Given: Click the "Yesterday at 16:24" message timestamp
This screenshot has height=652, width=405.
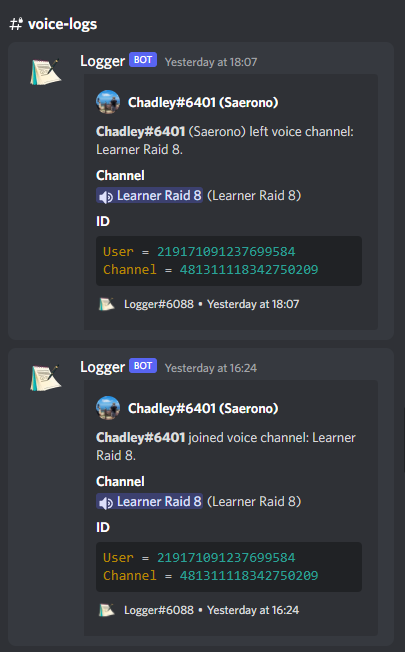Looking at the screenshot, I should click(x=211, y=368).
